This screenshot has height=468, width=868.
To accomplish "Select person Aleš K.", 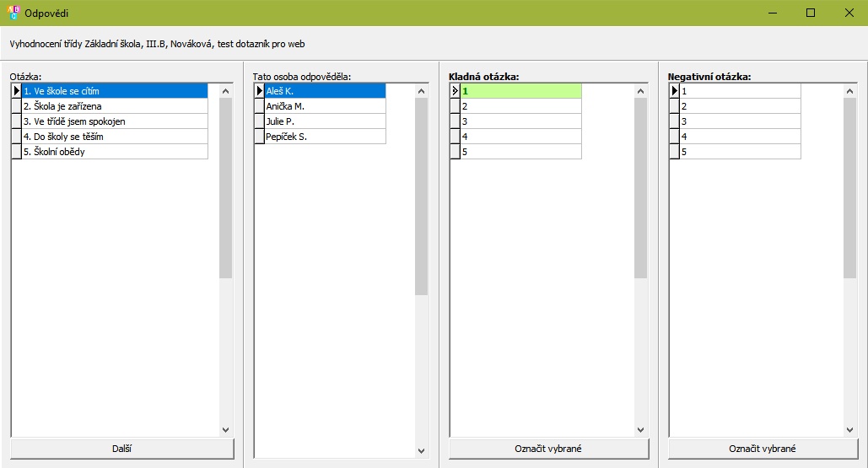I will coord(325,91).
